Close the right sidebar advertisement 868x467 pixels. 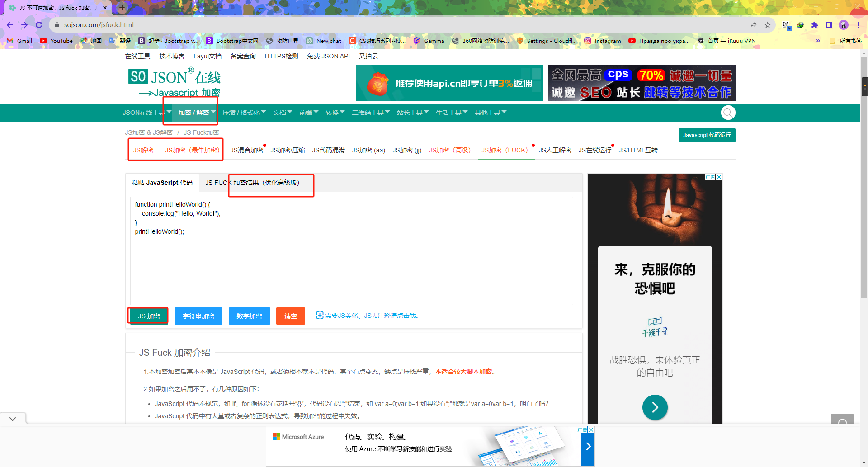[718, 177]
